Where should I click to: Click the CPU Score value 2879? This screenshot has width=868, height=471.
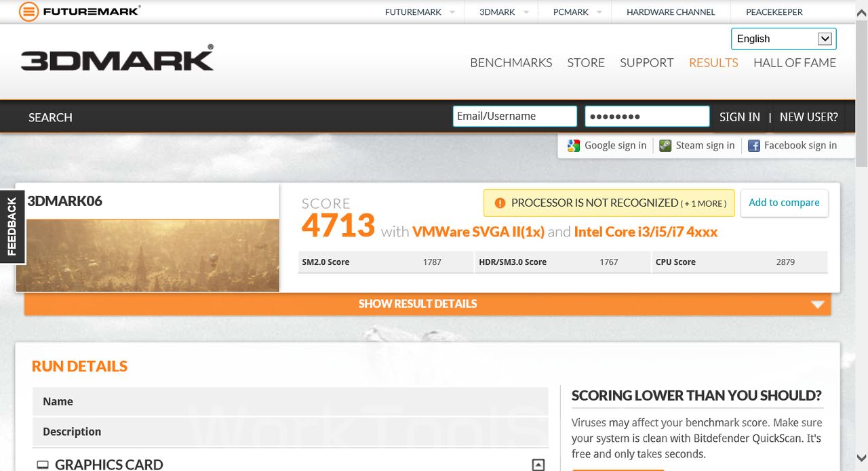pos(785,262)
